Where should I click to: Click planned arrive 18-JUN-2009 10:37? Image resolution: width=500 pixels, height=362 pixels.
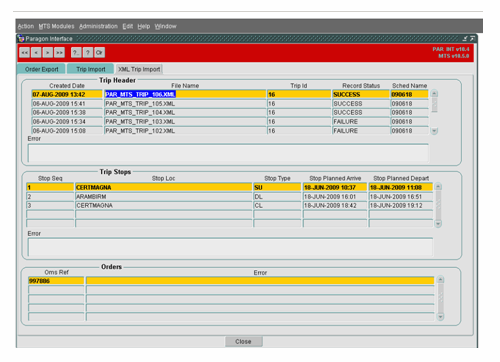coord(335,187)
